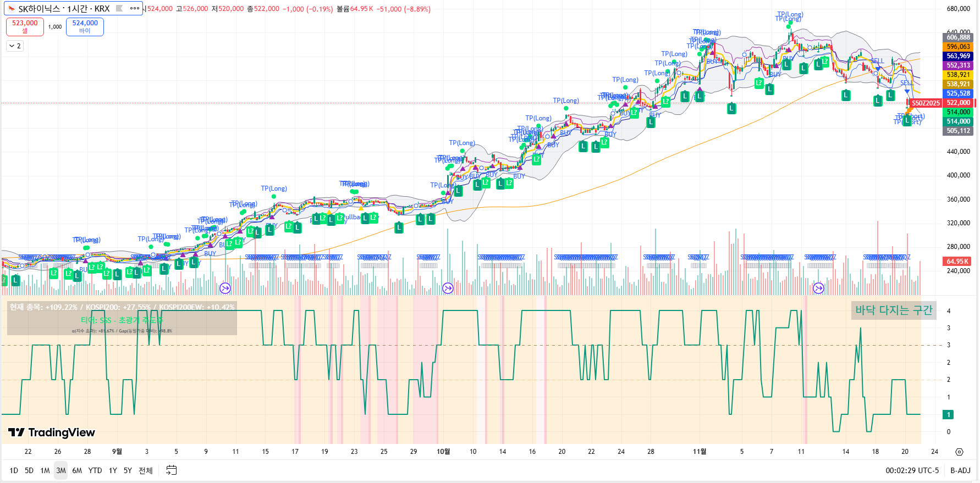This screenshot has height=483, width=980.
Task: Toggle the B-ADJ adjustment setting
Action: pyautogui.click(x=960, y=470)
